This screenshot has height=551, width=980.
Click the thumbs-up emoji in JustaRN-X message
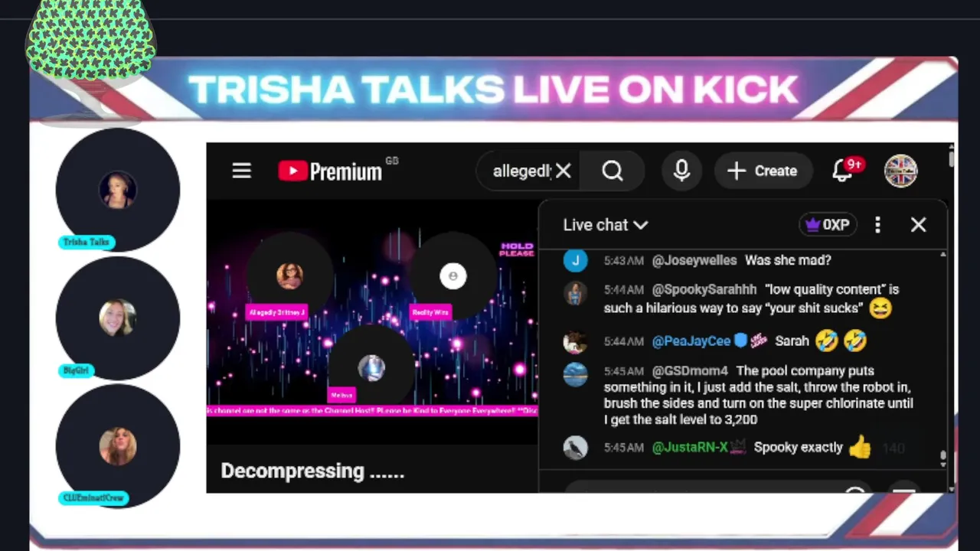pyautogui.click(x=860, y=447)
